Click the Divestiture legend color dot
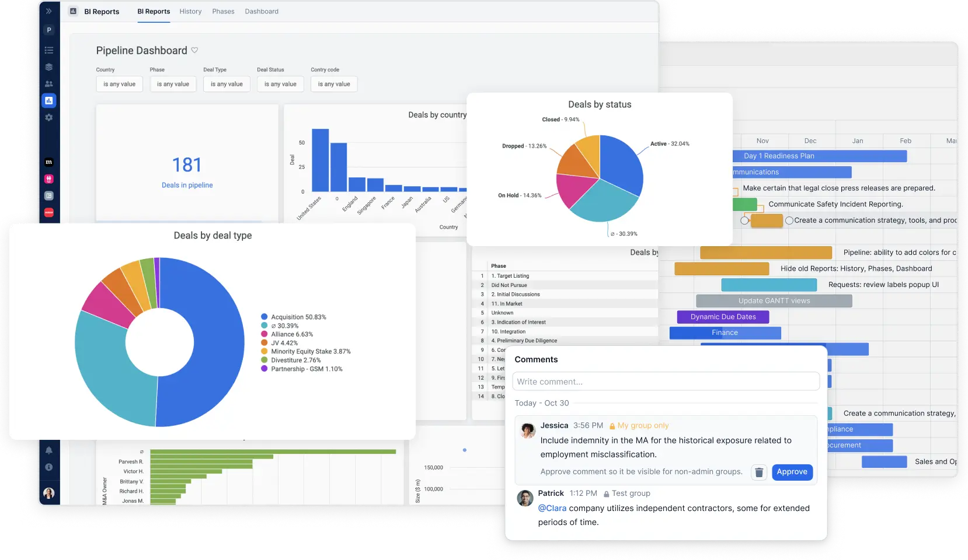The image size is (968, 560). coord(264,360)
